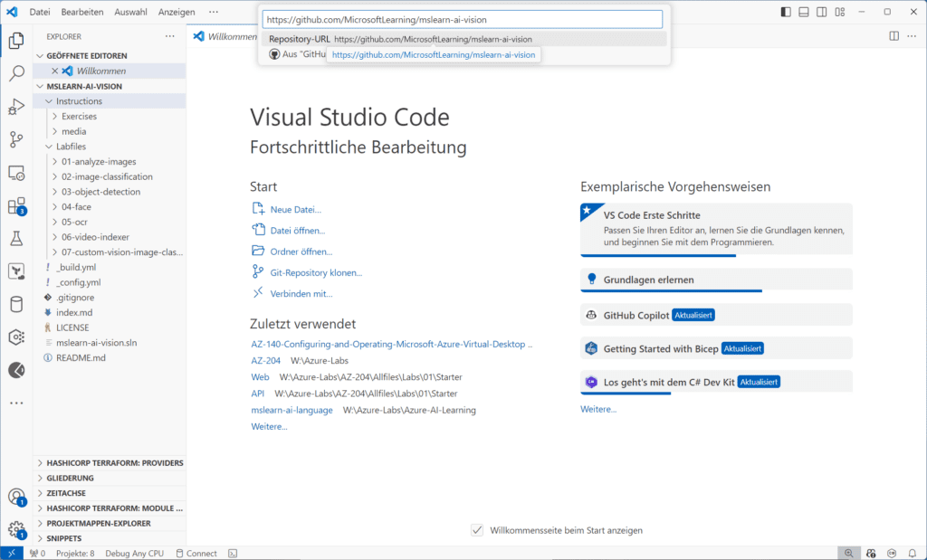927x560 pixels.
Task: Toggle primary side bar visibility
Action: (786, 12)
